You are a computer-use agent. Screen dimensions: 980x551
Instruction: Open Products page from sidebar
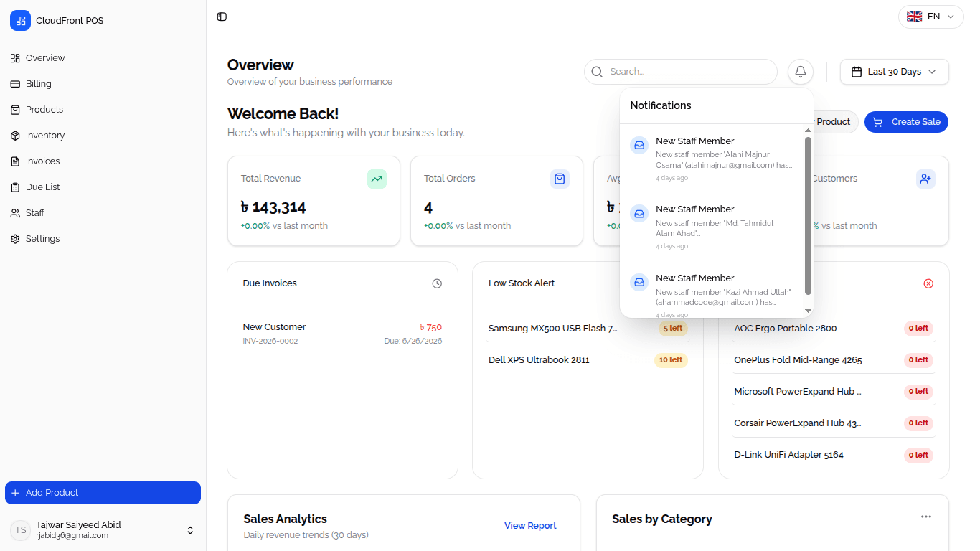coord(103,110)
